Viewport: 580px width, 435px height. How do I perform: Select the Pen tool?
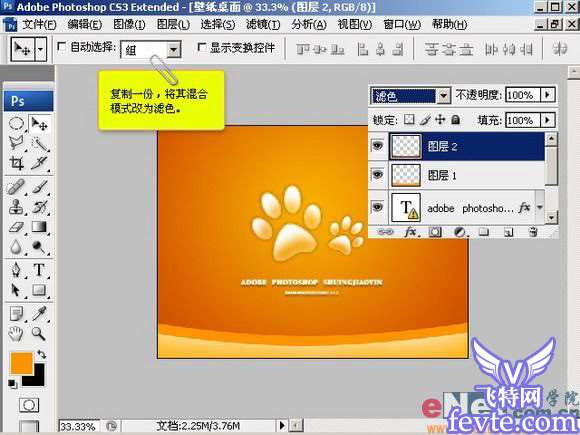16,270
